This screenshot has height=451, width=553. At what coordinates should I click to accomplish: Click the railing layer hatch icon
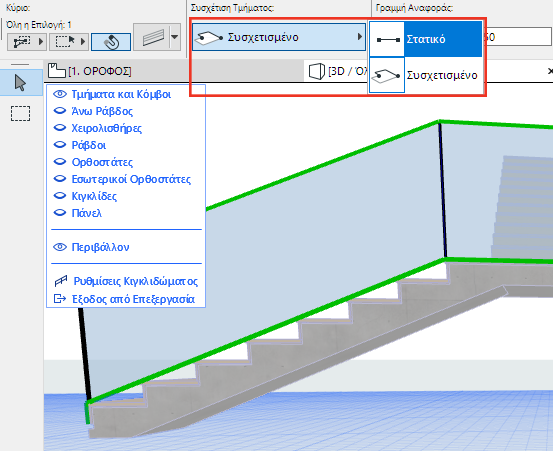(x=153, y=37)
